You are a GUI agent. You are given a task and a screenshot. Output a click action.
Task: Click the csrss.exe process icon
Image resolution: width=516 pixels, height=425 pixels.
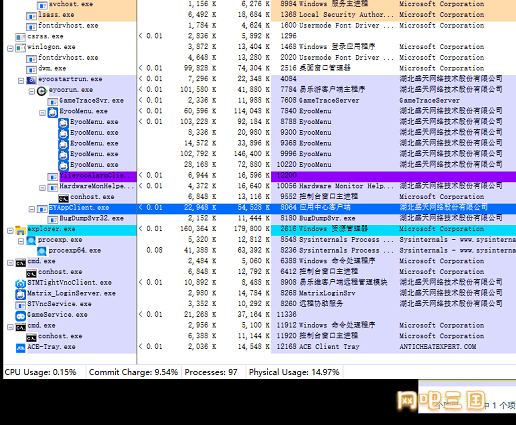pos(21,37)
